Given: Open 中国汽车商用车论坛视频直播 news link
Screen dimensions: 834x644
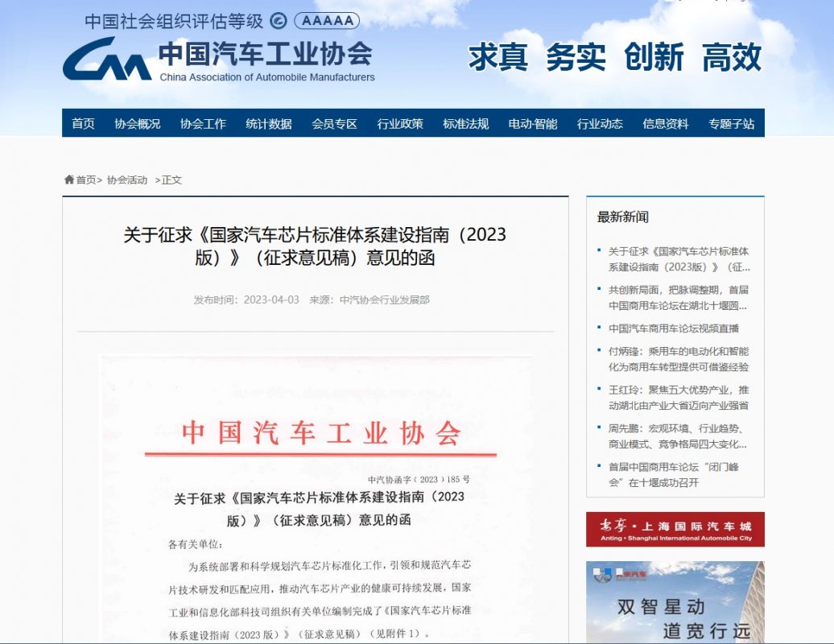Looking at the screenshot, I should [673, 328].
